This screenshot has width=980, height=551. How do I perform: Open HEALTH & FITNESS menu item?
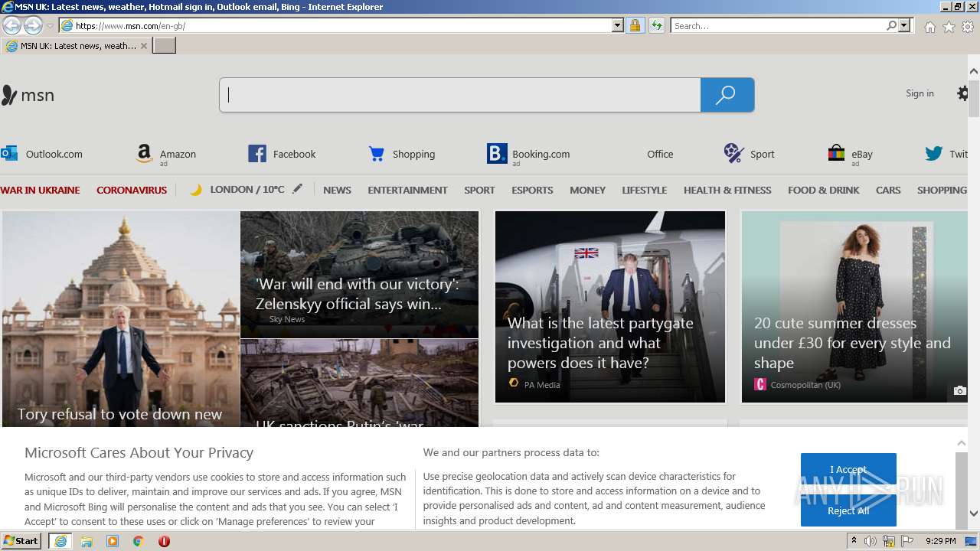(x=727, y=190)
